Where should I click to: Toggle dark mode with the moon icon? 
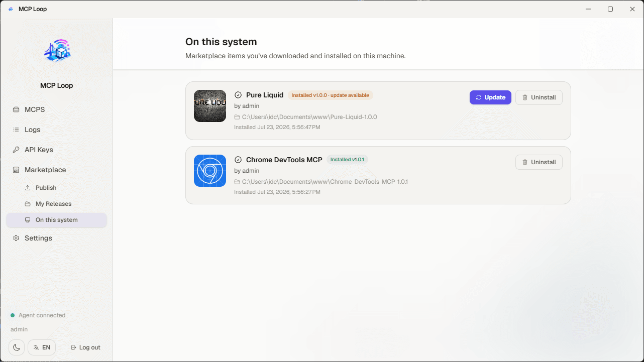(17, 347)
